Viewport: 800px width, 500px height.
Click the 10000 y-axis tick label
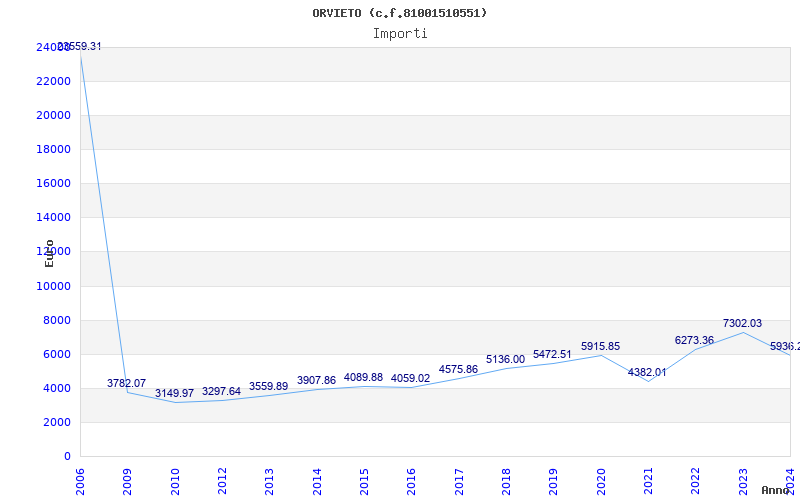(x=54, y=286)
